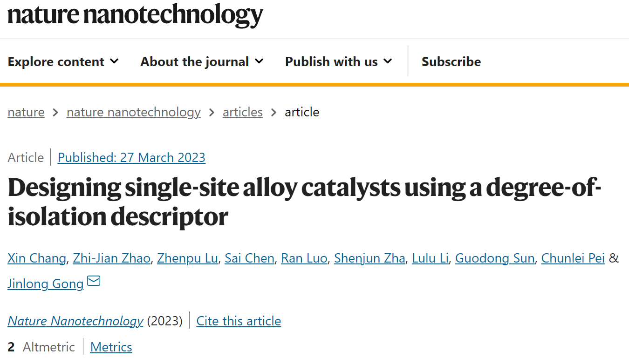Viewport: 629px width, 364px height.
Task: Open the About the journal menu
Action: (202, 61)
